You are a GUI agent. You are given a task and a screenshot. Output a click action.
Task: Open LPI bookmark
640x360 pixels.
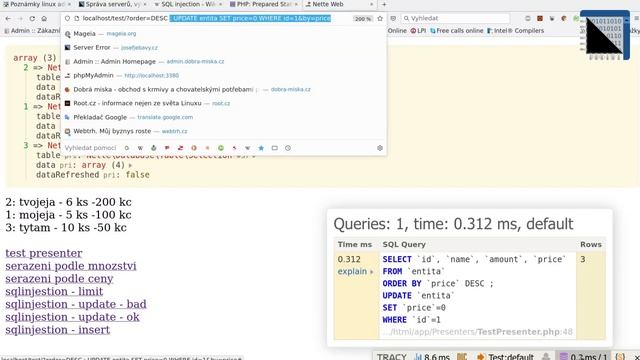[418, 31]
